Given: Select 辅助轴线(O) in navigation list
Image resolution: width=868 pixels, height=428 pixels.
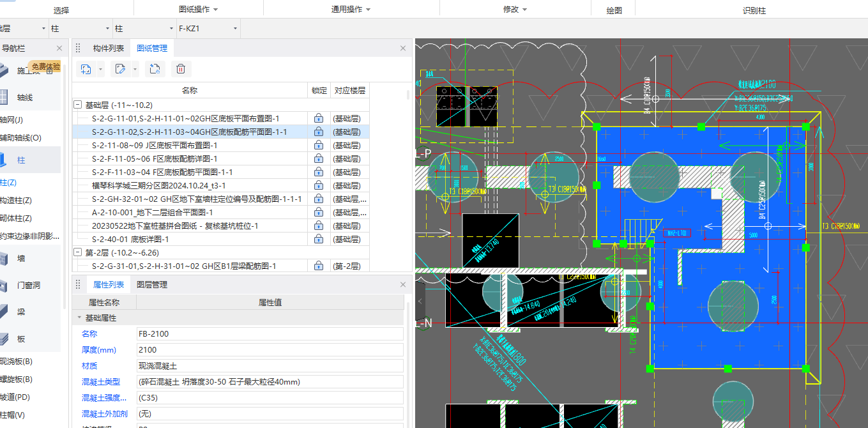Looking at the screenshot, I should coord(20,137).
